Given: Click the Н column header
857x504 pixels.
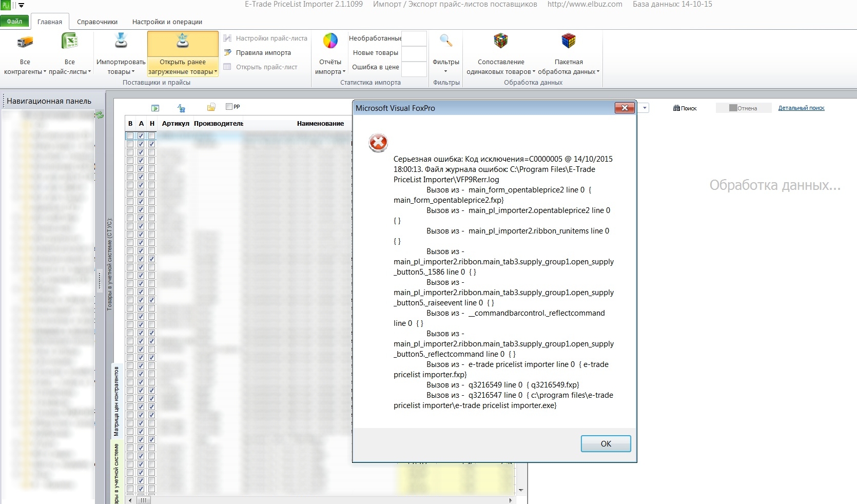Looking at the screenshot, I should click(152, 123).
